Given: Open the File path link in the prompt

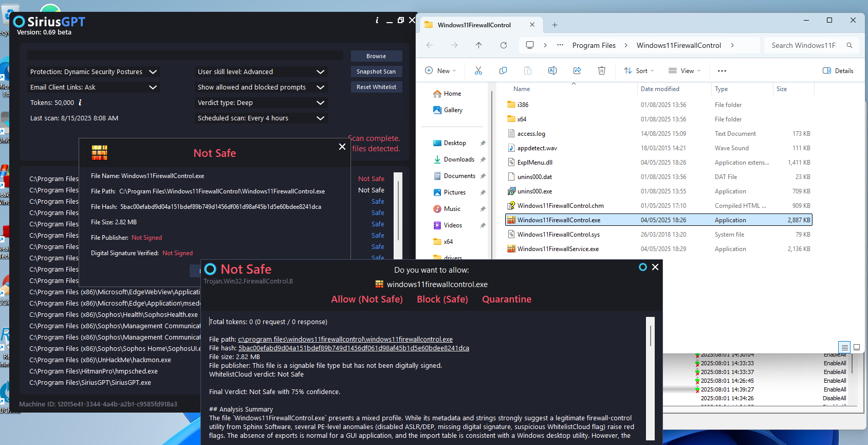Looking at the screenshot, I should (x=345, y=339).
